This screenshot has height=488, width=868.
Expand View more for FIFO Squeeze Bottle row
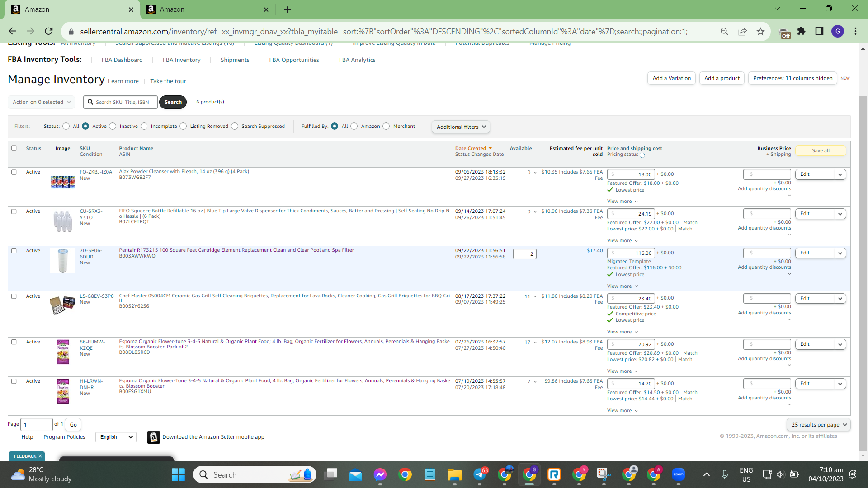click(623, 241)
